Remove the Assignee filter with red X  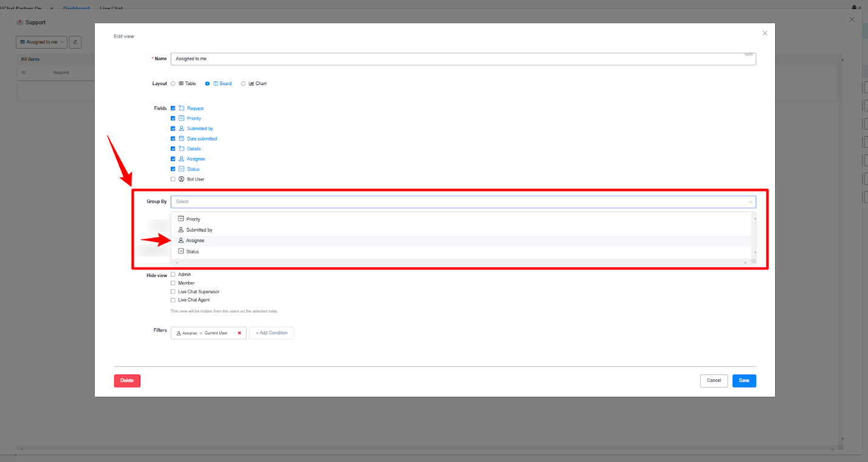(x=239, y=333)
